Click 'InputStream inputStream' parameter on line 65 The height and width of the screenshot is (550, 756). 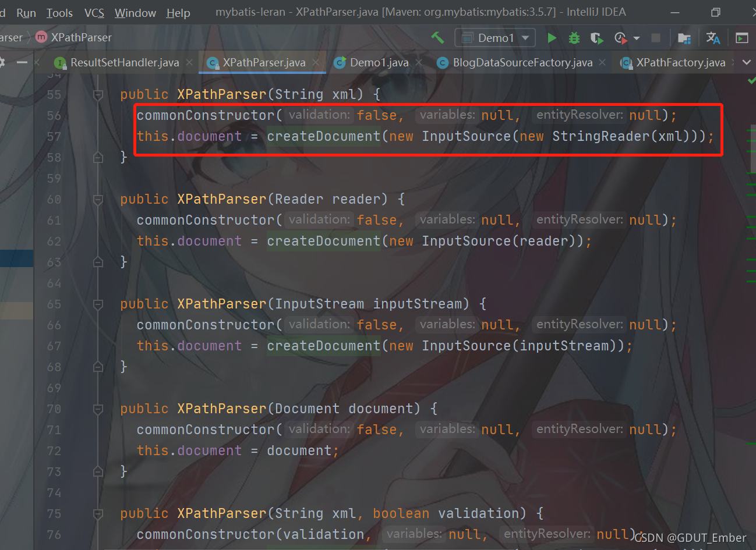368,304
